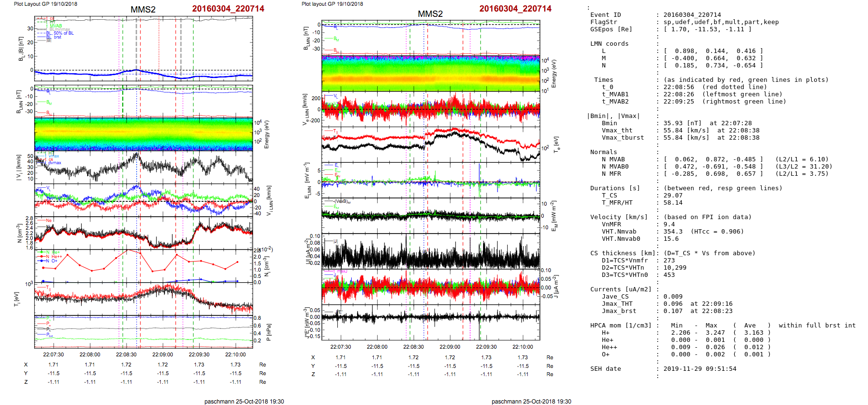Click the 'HPCA mom [1/cm3]' table header

pyautogui.click(x=621, y=326)
